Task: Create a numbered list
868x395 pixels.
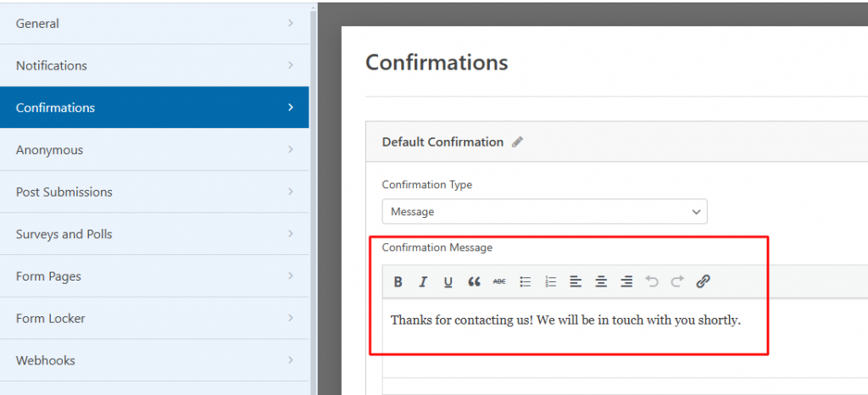Action: (550, 281)
